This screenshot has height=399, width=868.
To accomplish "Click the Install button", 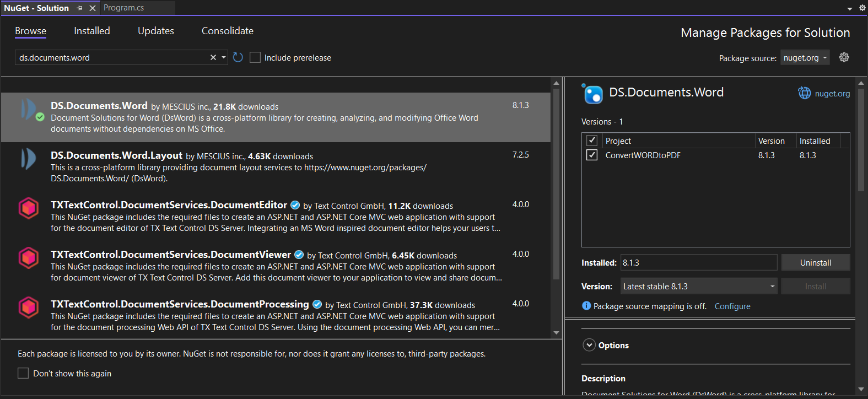I will pyautogui.click(x=816, y=286).
